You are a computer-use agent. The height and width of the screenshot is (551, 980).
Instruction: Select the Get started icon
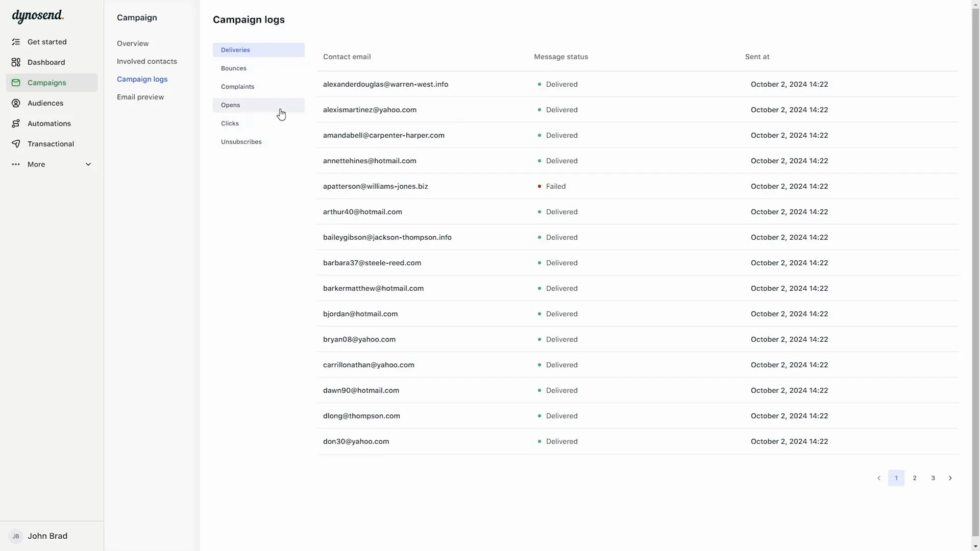[x=17, y=42]
